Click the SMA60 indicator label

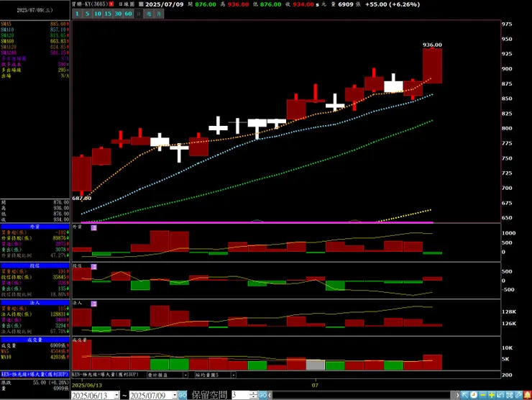(7, 41)
